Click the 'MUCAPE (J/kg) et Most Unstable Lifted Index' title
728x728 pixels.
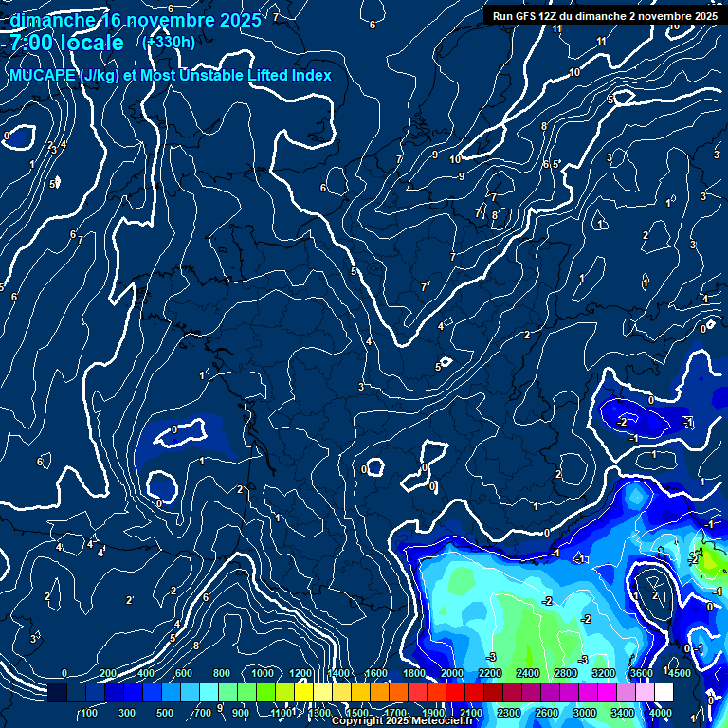click(171, 75)
